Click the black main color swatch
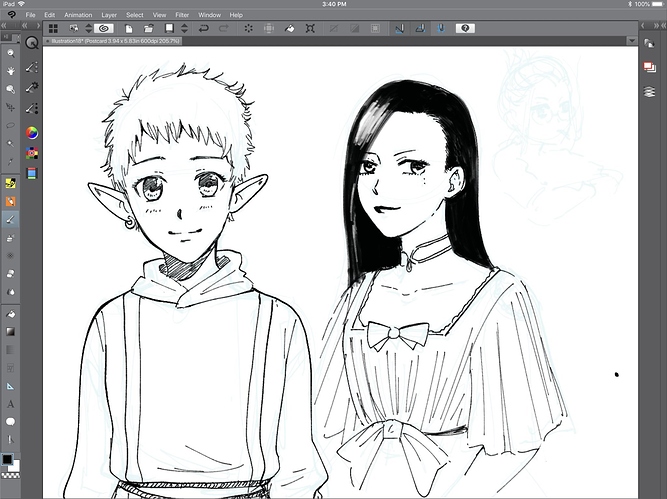Image resolution: width=667 pixels, height=499 pixels. tap(7, 460)
